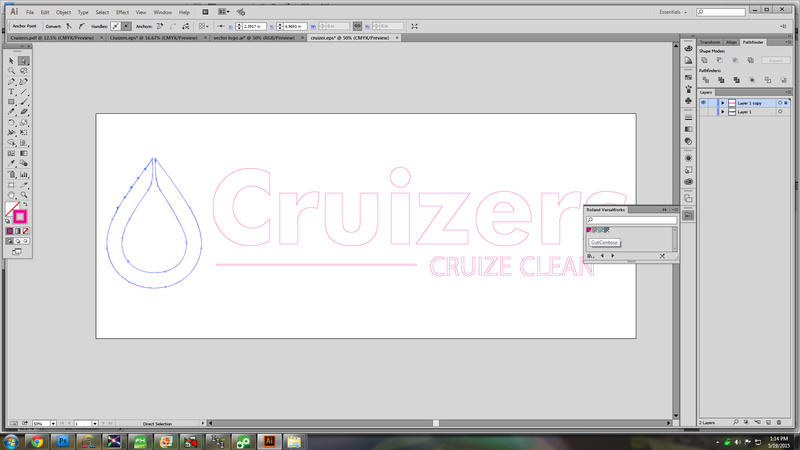Screen dimensions: 800x450
Task: Click Divide in the Pathfinders row
Action: pyautogui.click(x=706, y=80)
